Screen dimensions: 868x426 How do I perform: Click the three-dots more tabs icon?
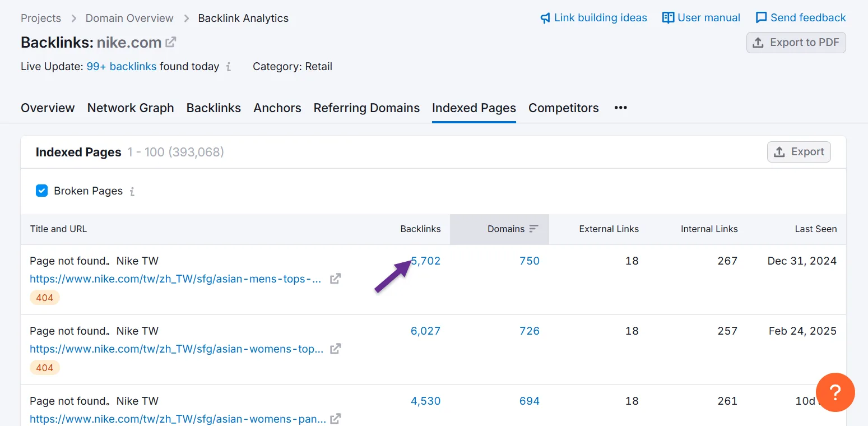(620, 108)
